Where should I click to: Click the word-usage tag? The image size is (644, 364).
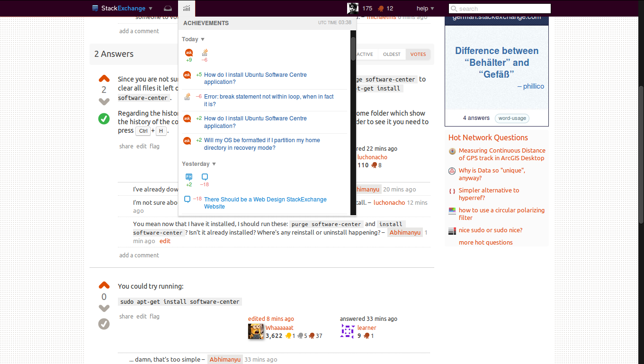[x=512, y=118]
